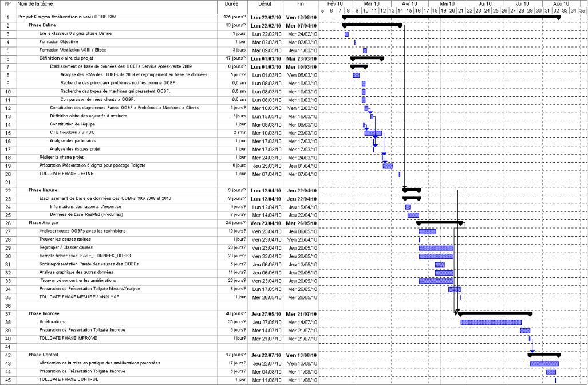The height and width of the screenshot is (385, 588).
Task: Select the "Phase Analyse" summary task name
Action: click(x=43, y=223)
